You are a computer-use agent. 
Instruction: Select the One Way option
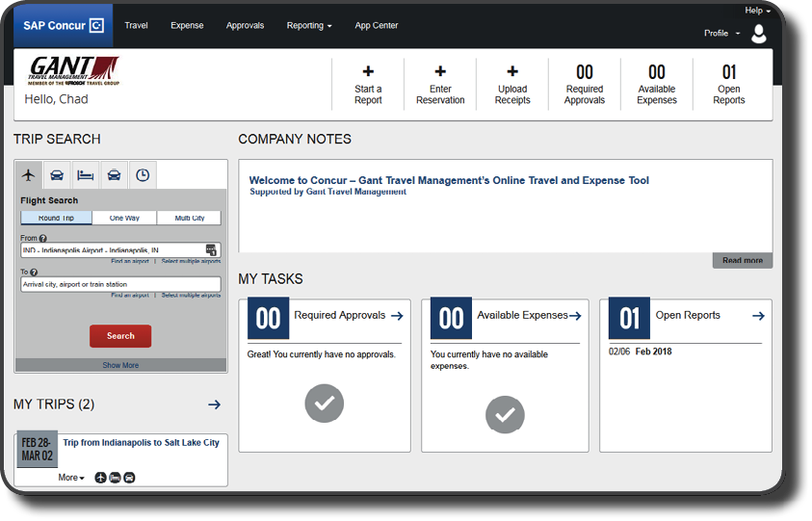point(124,218)
